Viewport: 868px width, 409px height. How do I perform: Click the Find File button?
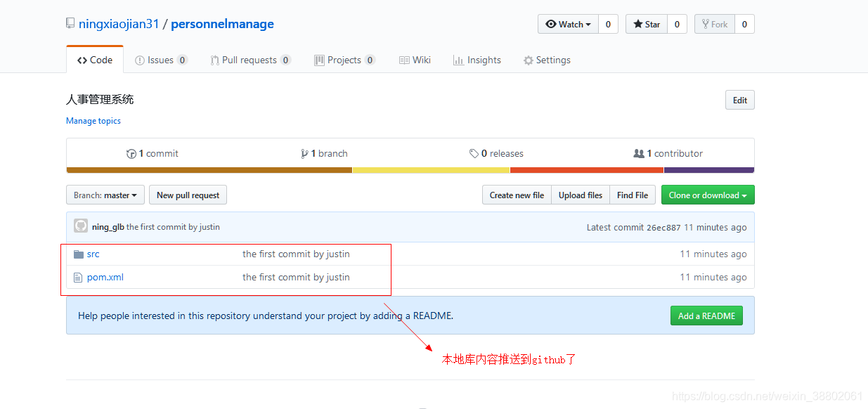[x=633, y=195]
